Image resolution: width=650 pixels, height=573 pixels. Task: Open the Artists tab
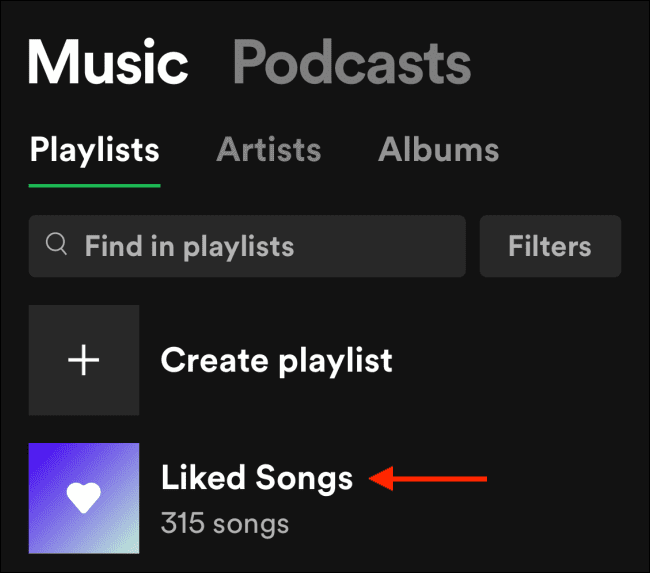click(268, 150)
